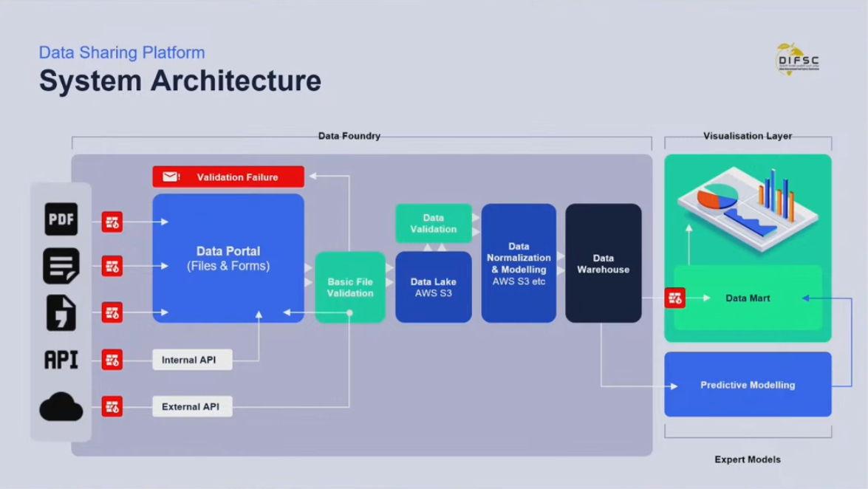The width and height of the screenshot is (868, 489).
Task: Click the red firewall icon beside PDF
Action: tap(112, 222)
